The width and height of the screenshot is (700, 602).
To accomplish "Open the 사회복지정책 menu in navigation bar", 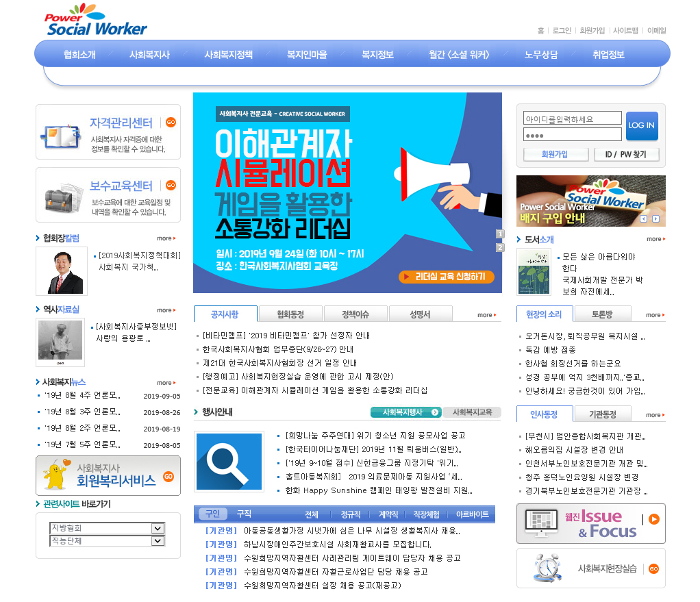I will [228, 55].
